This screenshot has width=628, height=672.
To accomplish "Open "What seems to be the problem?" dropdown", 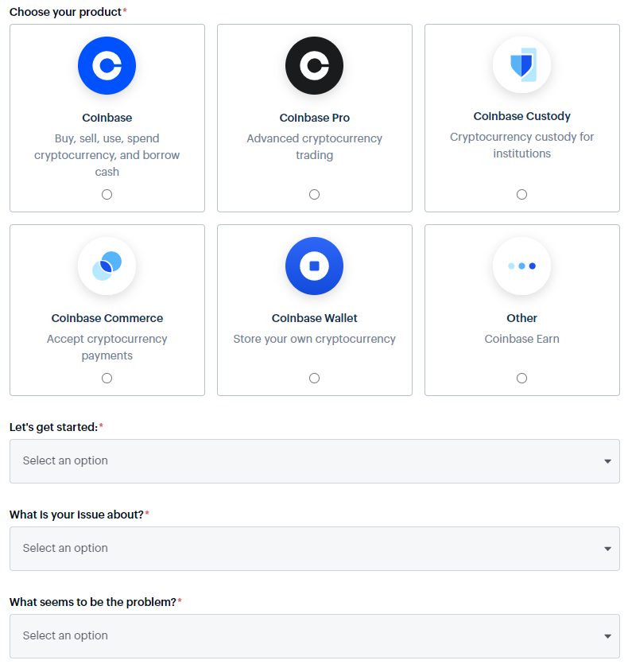I will (x=315, y=636).
